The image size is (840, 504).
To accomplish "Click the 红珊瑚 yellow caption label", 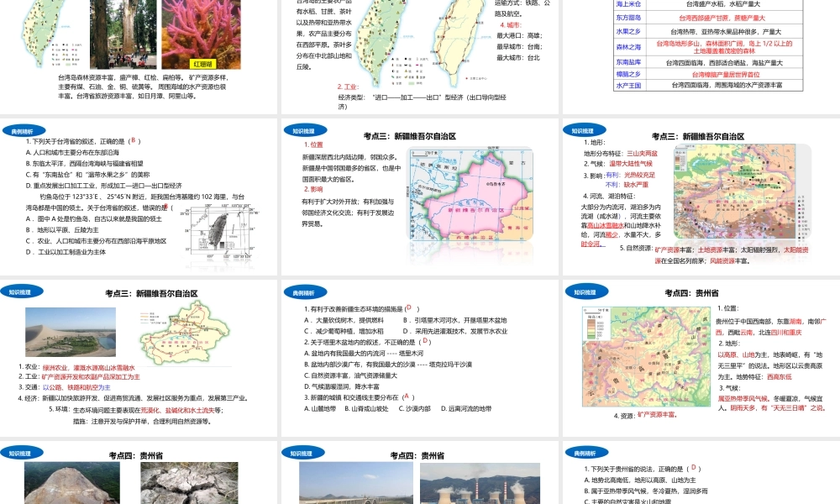I will point(202,64).
